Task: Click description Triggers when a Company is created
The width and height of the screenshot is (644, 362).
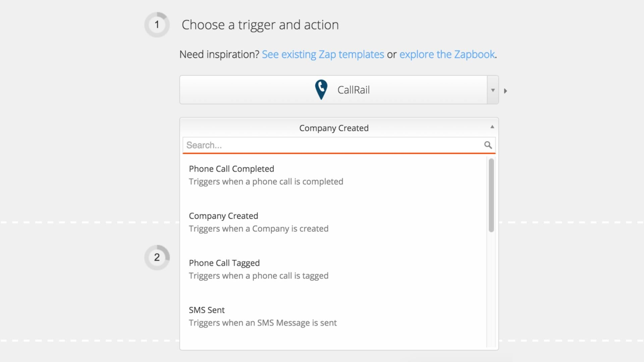Action: 259,229
